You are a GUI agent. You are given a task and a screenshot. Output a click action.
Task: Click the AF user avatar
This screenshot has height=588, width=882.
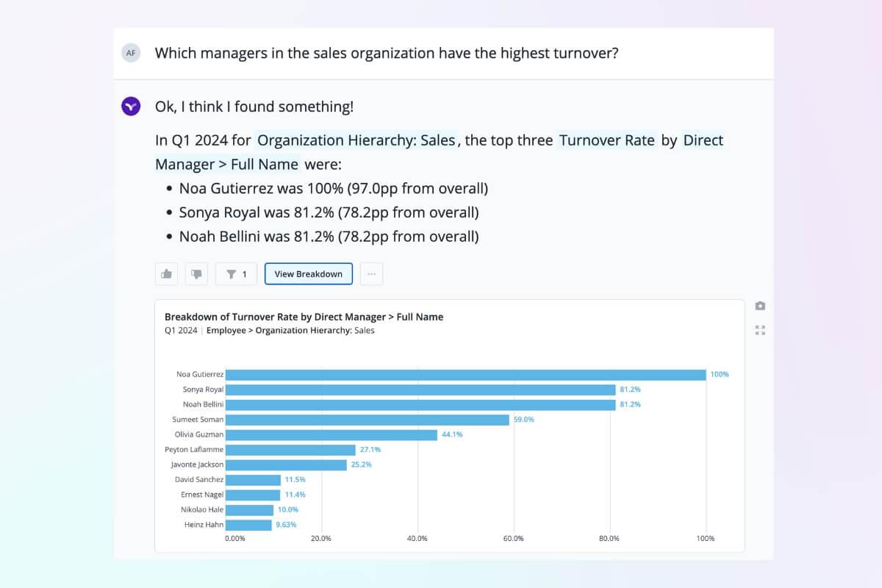pos(131,53)
